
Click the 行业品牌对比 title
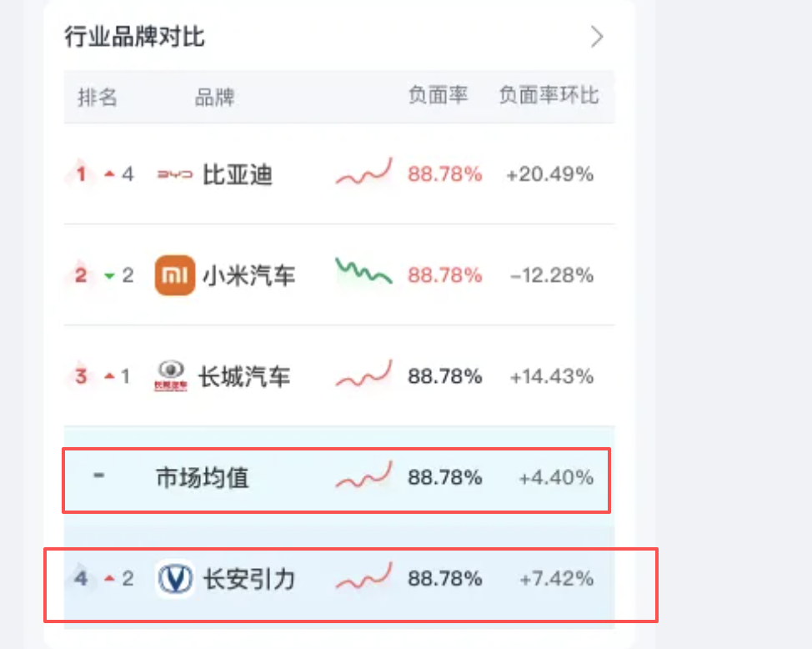(x=135, y=37)
